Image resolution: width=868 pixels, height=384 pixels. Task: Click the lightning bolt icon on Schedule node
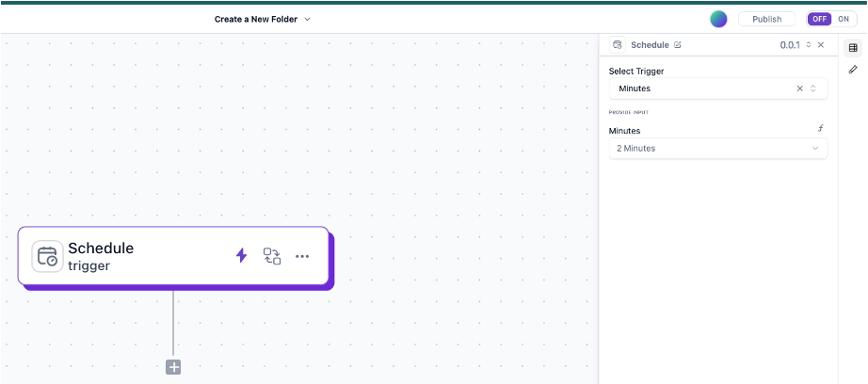241,255
